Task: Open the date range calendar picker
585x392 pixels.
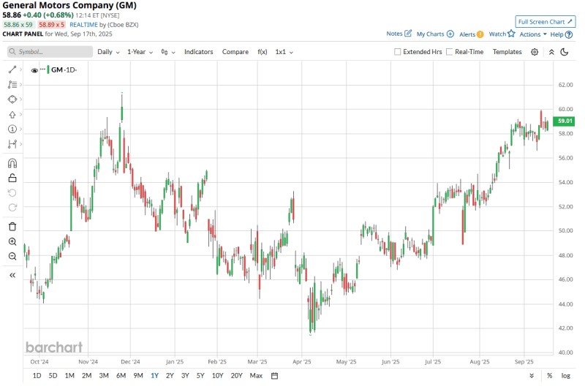Action: 274,376
